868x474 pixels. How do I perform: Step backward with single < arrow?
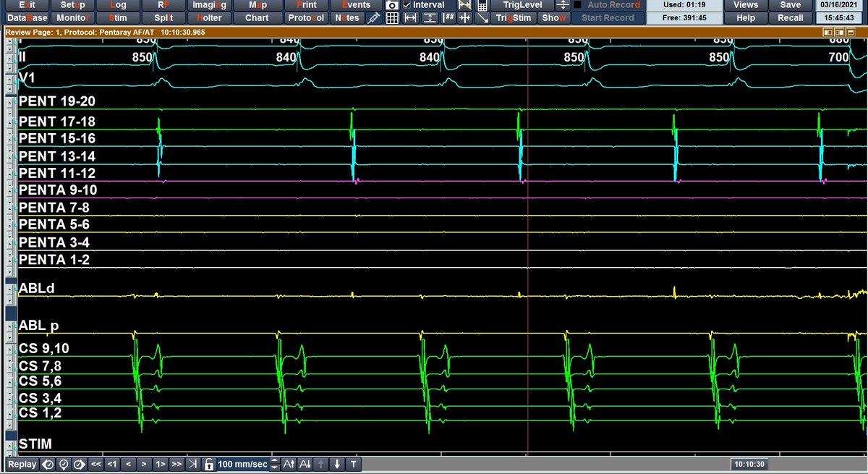point(128,464)
